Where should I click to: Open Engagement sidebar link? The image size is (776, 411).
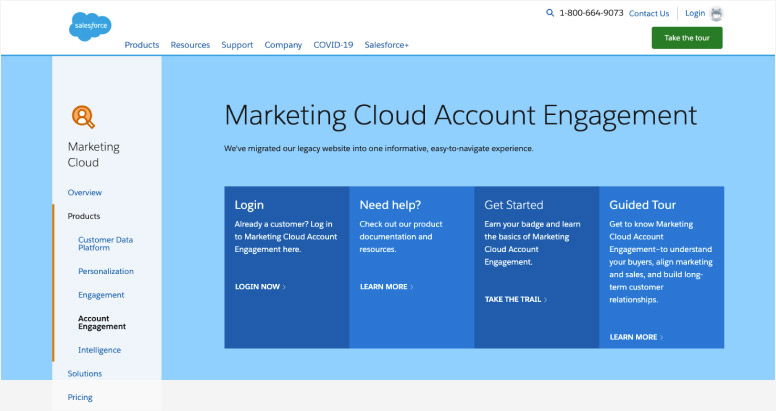click(x=101, y=295)
